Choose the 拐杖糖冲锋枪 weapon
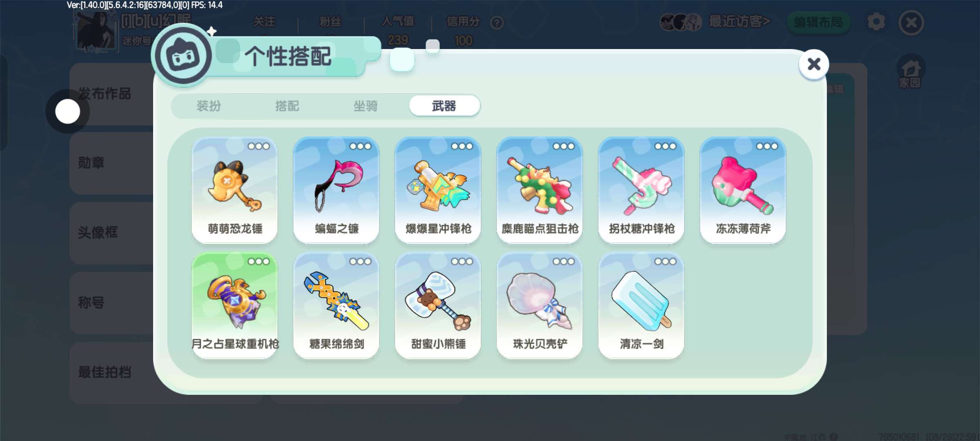Screen dimensions: 980x441 click(641, 190)
